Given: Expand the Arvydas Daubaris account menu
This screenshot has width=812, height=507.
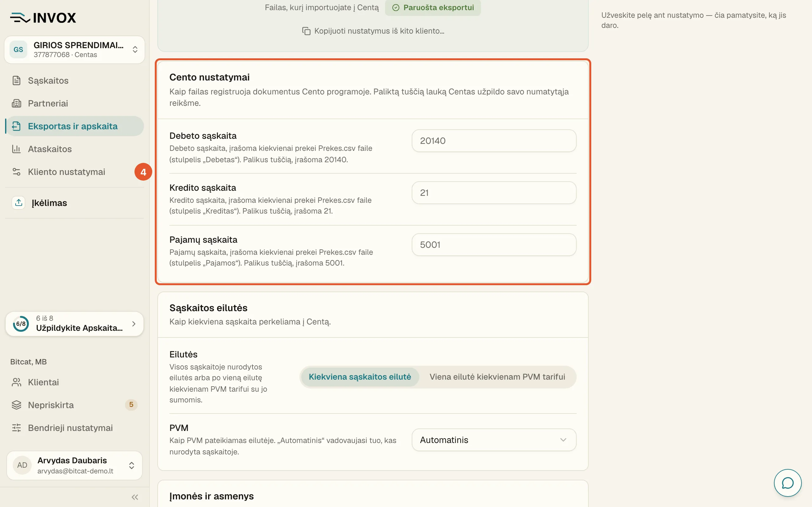Looking at the screenshot, I should pyautogui.click(x=75, y=465).
